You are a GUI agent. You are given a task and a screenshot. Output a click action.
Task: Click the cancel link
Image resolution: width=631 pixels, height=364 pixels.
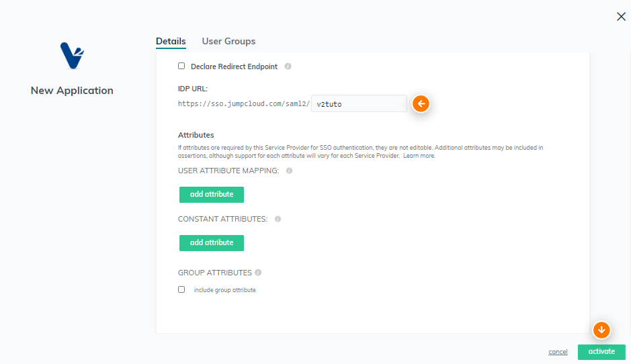coord(558,352)
